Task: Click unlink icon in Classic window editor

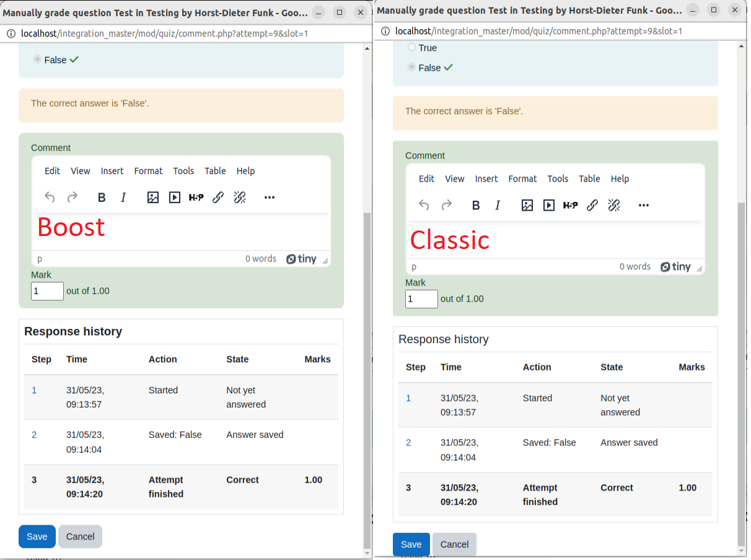Action: click(614, 206)
